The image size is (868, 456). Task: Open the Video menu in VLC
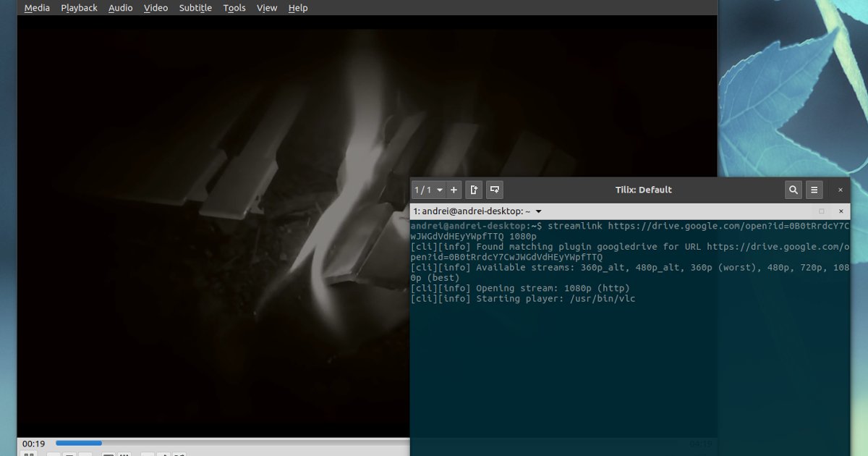156,8
